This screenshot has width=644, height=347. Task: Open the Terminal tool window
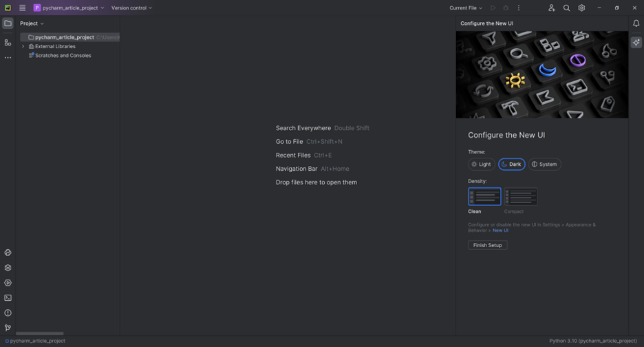tap(8, 297)
